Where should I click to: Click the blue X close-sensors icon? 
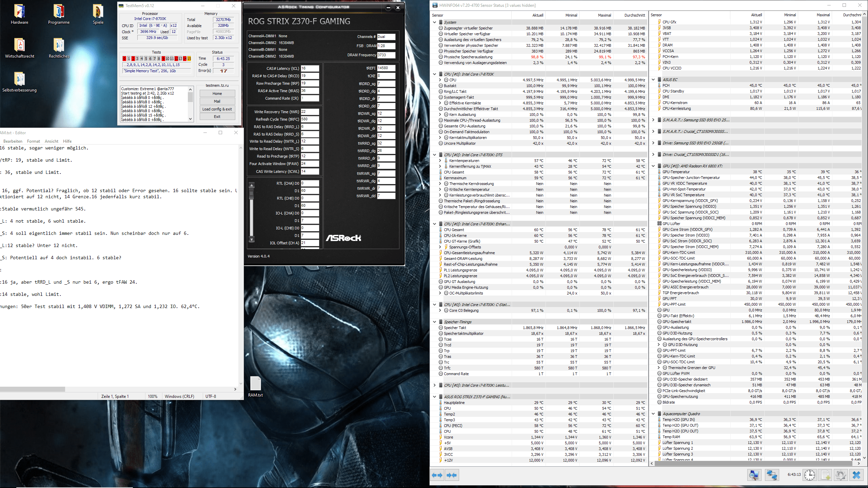tap(856, 475)
